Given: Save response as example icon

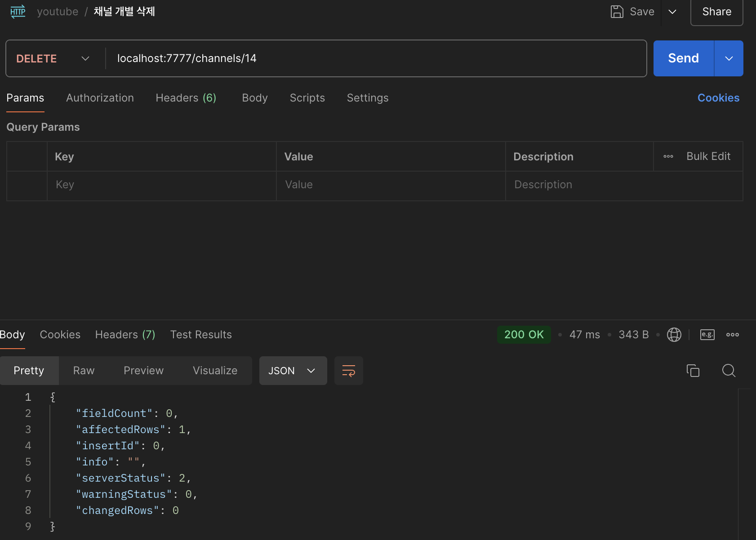Looking at the screenshot, I should click(707, 335).
